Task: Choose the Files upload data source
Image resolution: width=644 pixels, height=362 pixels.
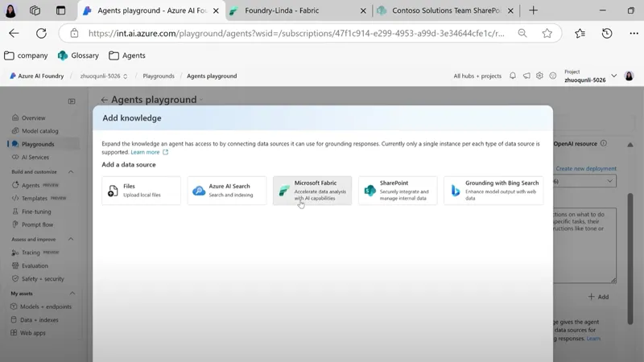Action: (142, 191)
